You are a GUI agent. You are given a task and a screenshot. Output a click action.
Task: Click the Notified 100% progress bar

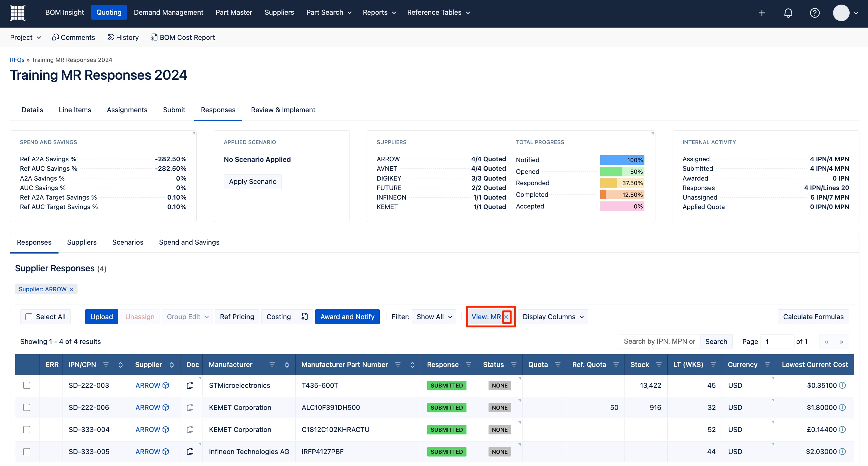[622, 160]
